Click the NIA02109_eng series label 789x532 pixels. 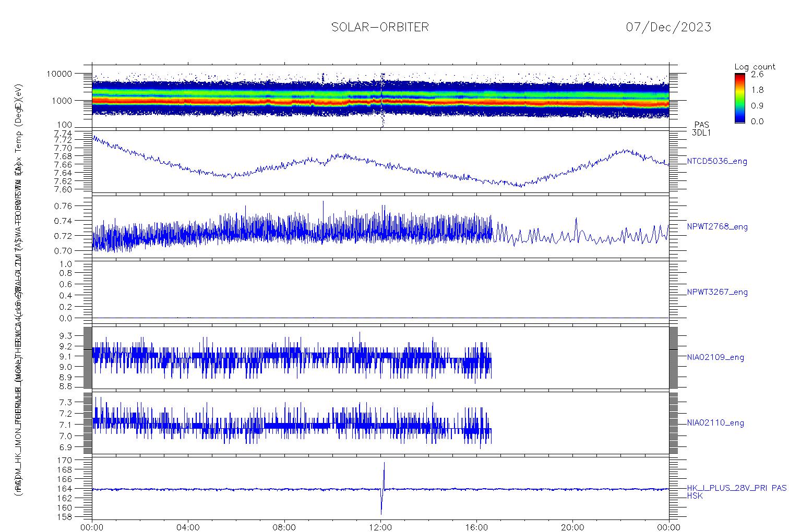tap(715, 357)
